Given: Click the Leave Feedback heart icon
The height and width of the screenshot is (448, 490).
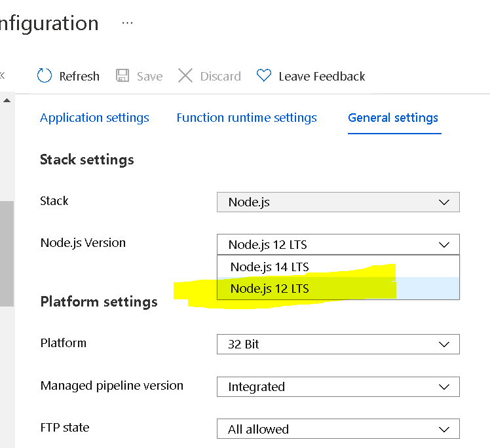Looking at the screenshot, I should pos(264,76).
